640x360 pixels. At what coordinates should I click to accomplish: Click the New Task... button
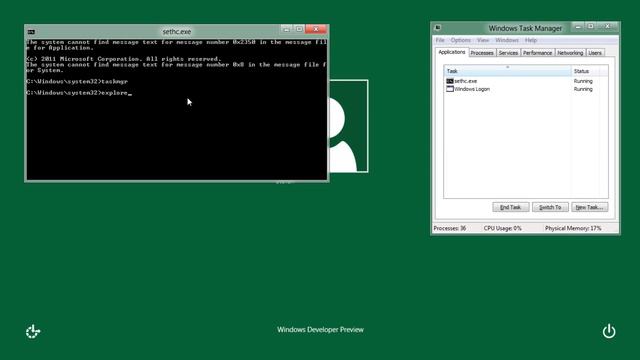(x=589, y=207)
